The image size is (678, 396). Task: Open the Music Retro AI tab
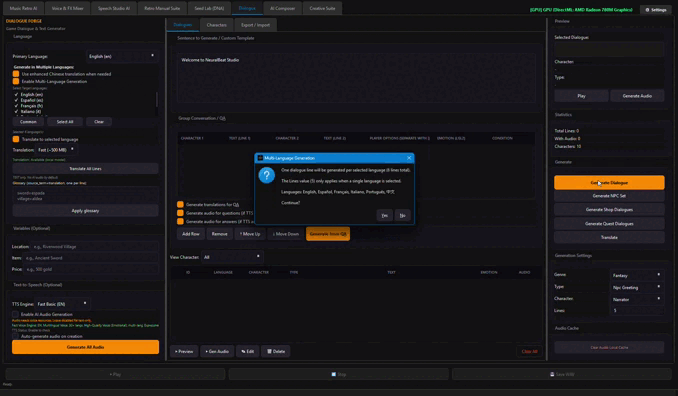(23, 8)
